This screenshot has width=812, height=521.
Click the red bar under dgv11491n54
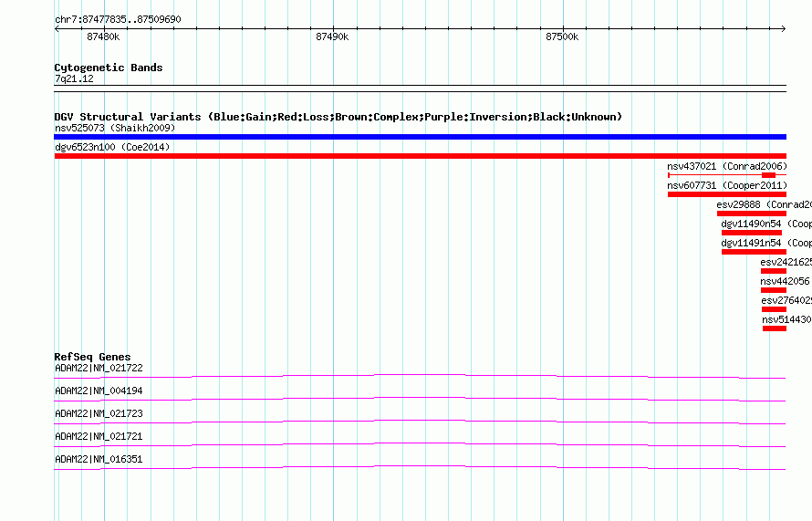(754, 252)
